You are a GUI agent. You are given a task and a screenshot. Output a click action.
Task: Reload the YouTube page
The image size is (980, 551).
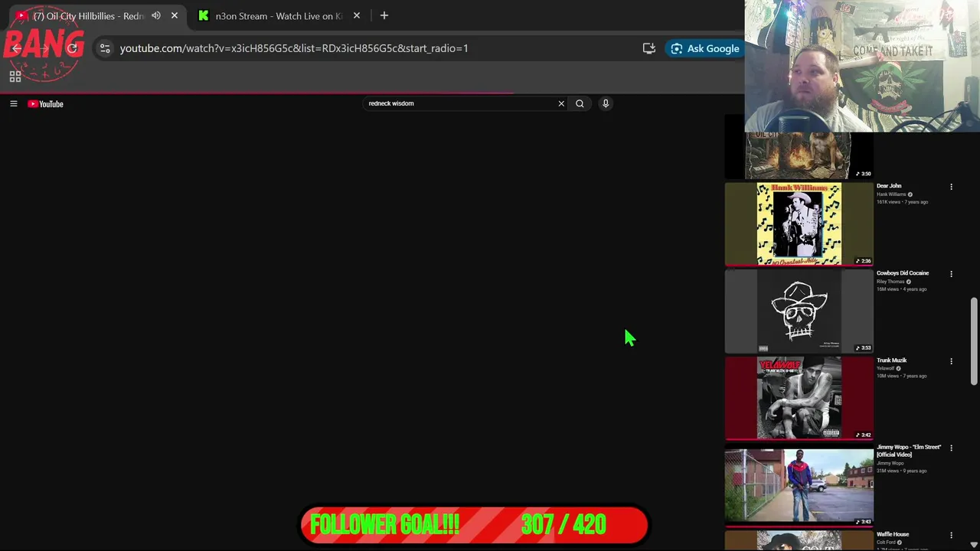click(72, 48)
